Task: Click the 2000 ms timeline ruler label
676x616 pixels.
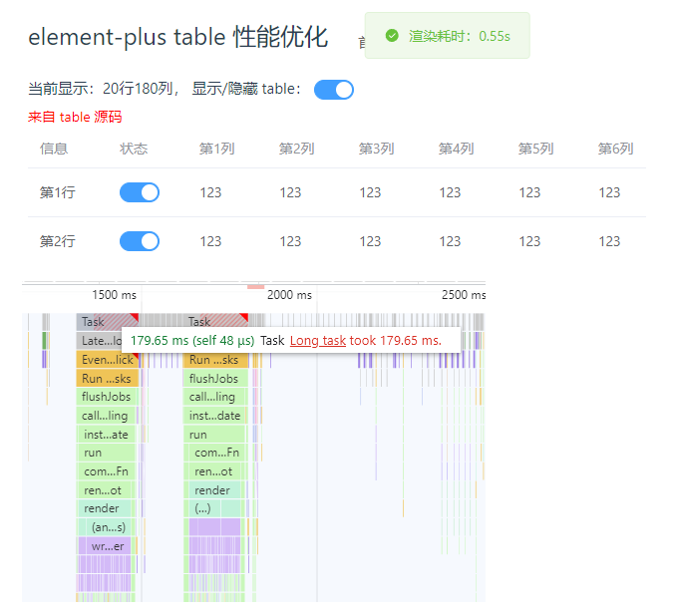Action: click(289, 295)
